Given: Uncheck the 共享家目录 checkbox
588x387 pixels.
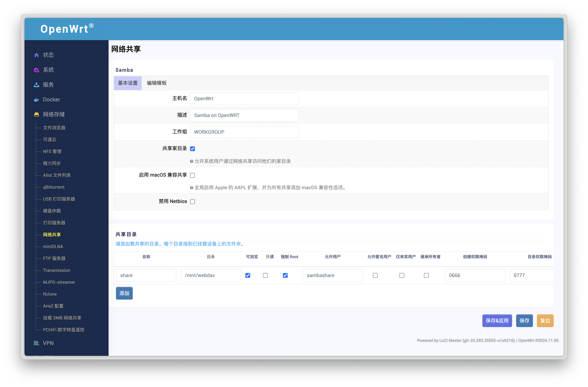Looking at the screenshot, I should [x=192, y=149].
